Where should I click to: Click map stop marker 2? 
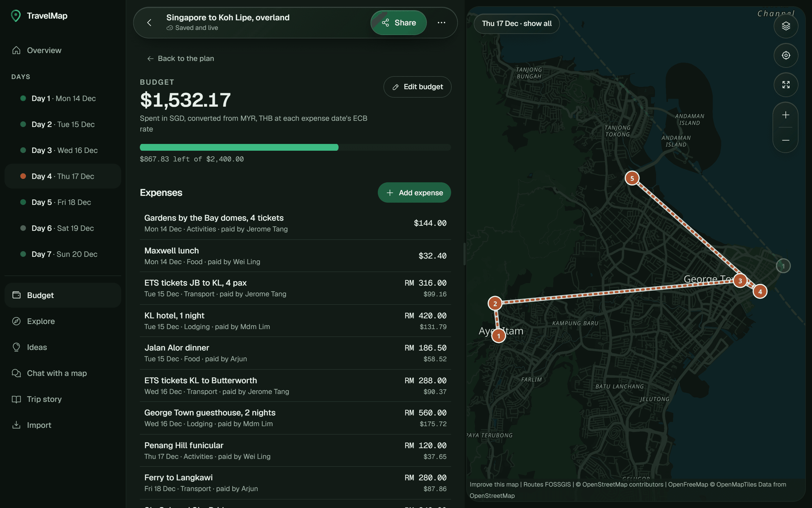pos(495,303)
